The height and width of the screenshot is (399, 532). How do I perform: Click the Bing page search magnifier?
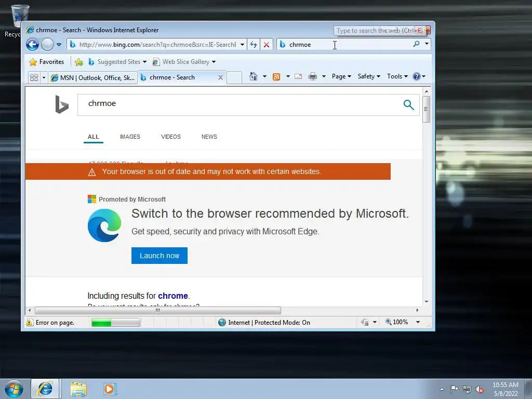(x=409, y=105)
